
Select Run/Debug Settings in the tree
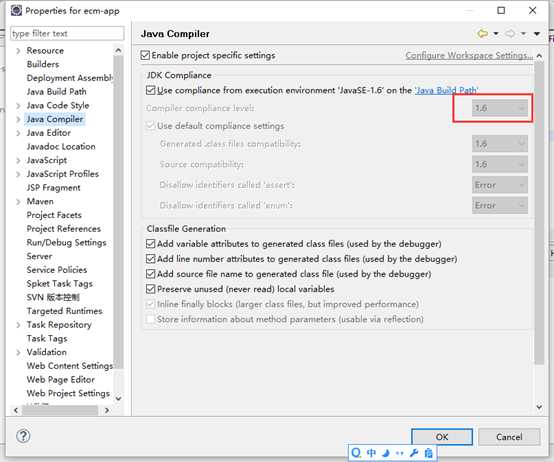66,243
